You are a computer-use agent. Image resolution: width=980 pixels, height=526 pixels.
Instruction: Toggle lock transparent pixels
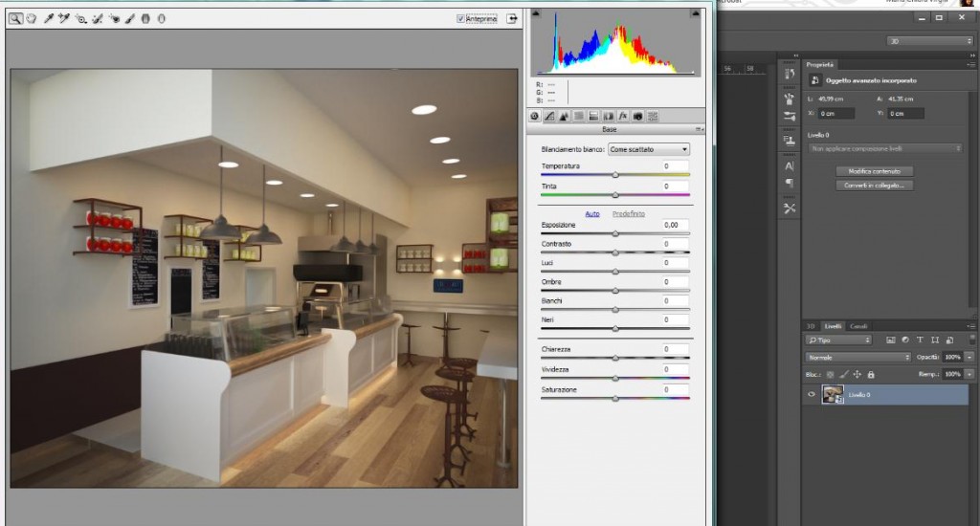coord(830,374)
